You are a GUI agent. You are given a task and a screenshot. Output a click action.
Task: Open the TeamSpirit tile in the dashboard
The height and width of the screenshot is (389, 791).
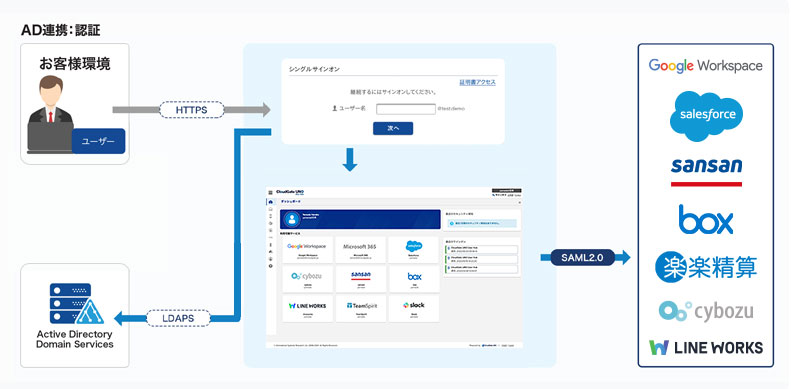(360, 309)
